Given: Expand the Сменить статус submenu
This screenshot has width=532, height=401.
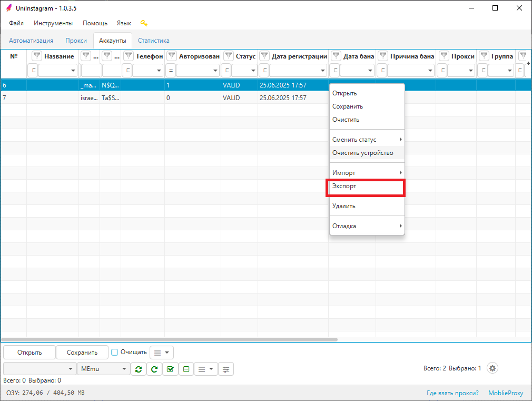Looking at the screenshot, I should [x=367, y=140].
